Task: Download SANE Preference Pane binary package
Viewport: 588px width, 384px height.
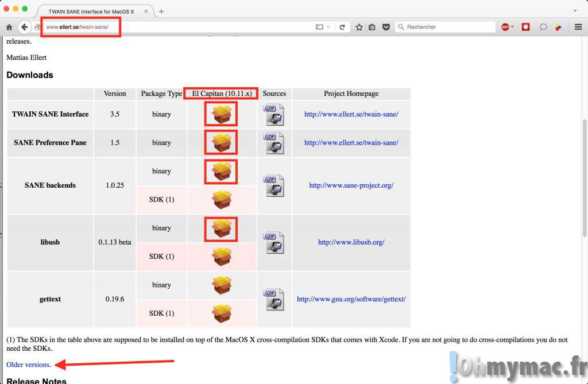Action: pyautogui.click(x=221, y=142)
